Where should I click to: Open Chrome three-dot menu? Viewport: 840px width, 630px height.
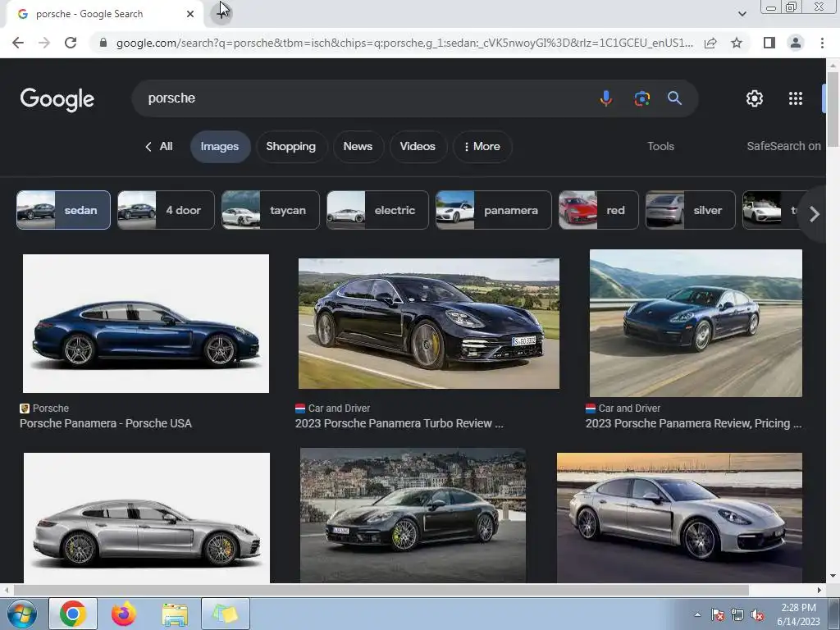coord(822,43)
